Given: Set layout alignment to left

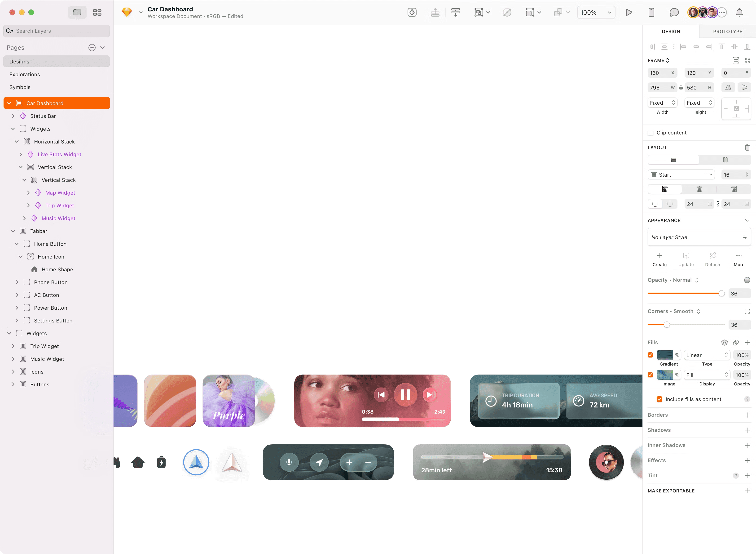Looking at the screenshot, I should point(665,189).
